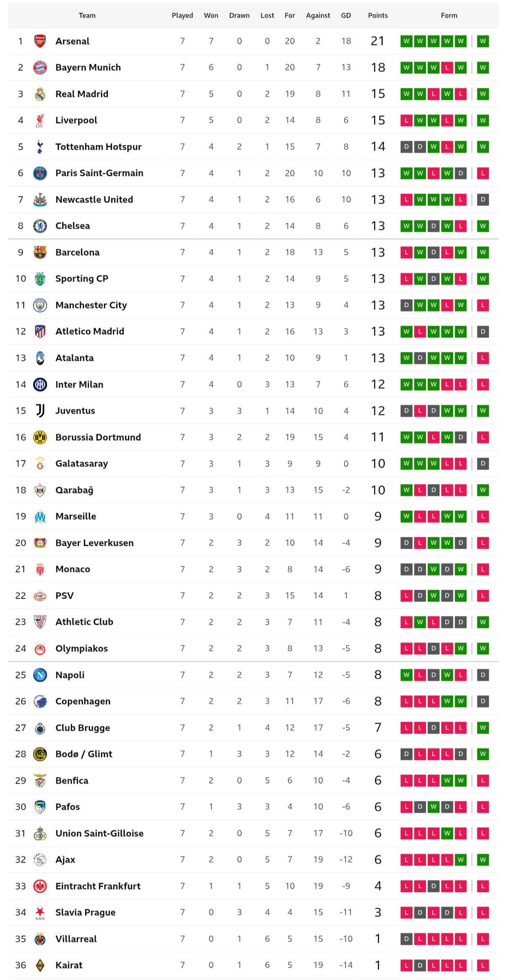Select the Real Madrid crest icon
This screenshot has width=507, height=980.
coord(40,94)
